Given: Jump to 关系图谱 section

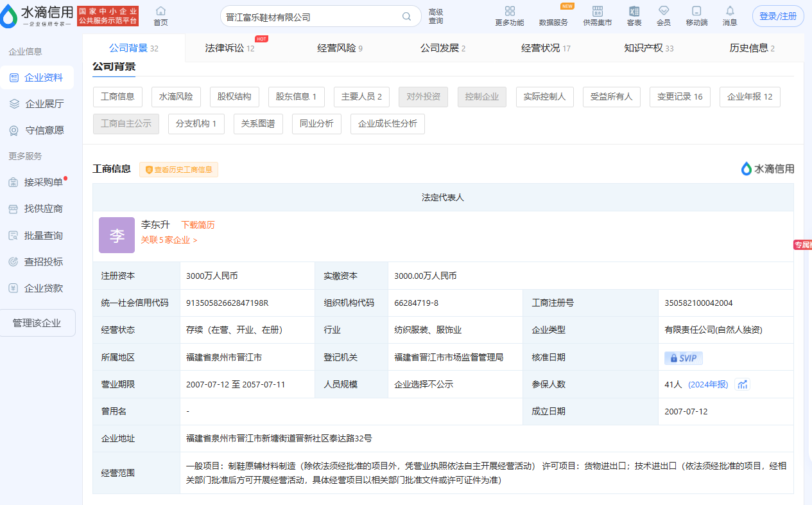Looking at the screenshot, I should (258, 124).
